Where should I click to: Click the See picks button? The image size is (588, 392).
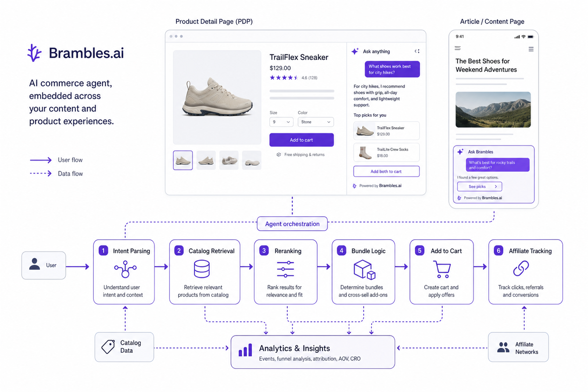[x=480, y=187]
